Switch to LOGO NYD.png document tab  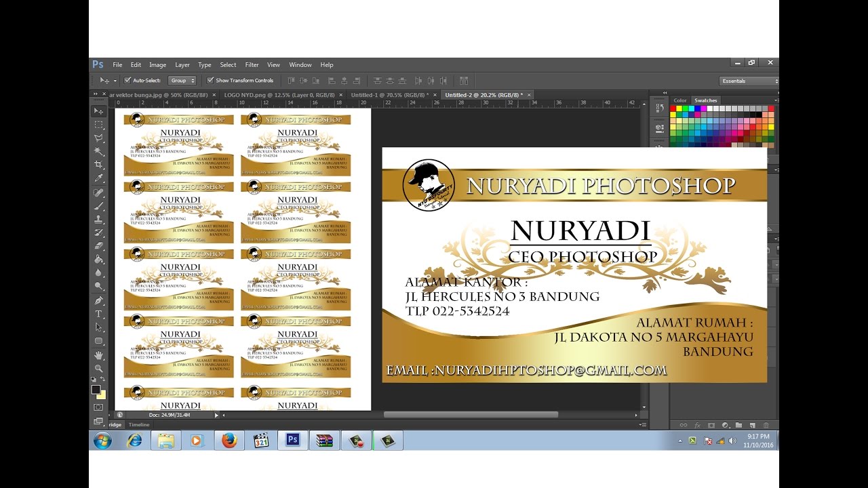(279, 95)
